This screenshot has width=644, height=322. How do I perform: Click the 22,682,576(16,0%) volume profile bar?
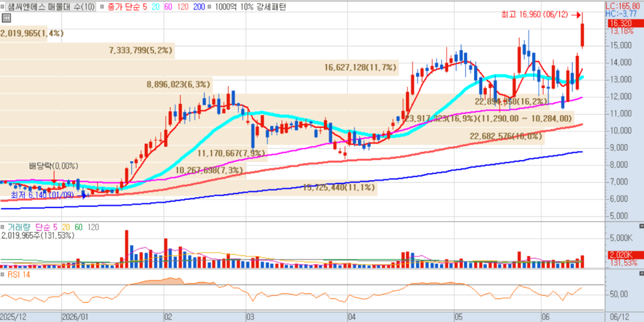point(272,137)
